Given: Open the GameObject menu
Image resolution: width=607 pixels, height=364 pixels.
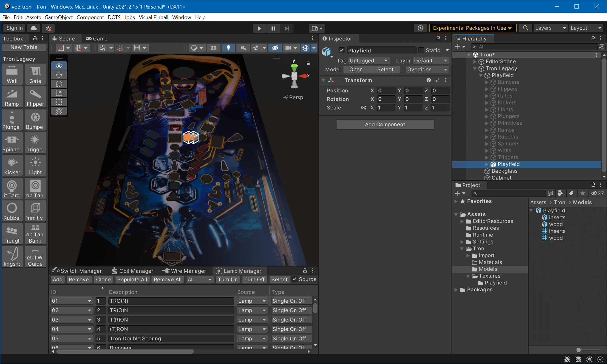Looking at the screenshot, I should pyautogui.click(x=59, y=17).
